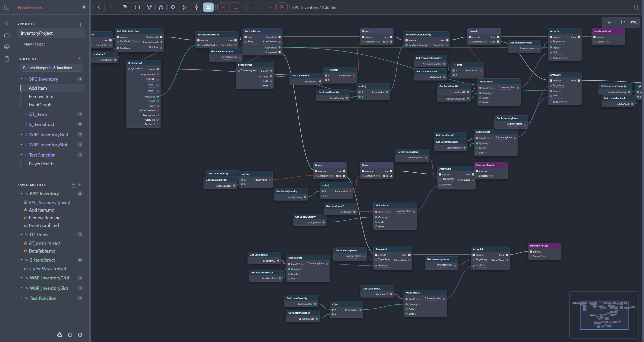Go forward with the right chevron button
The image size is (644, 342).
111,7
